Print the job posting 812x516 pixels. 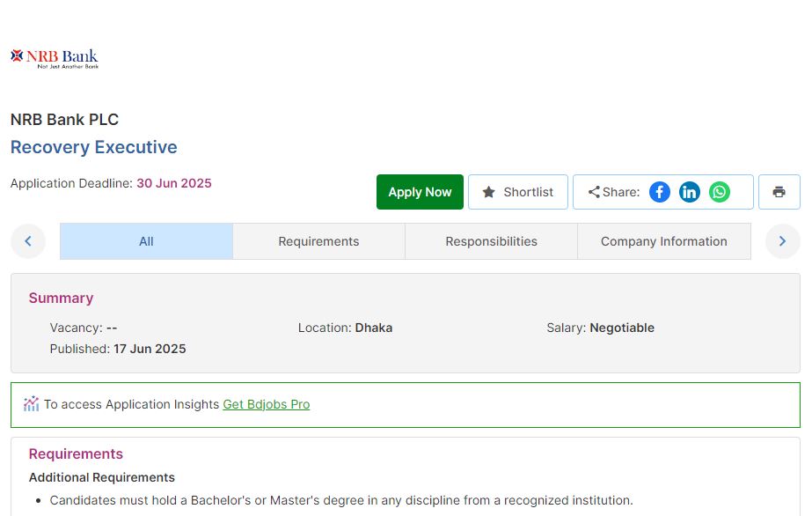[x=779, y=192]
